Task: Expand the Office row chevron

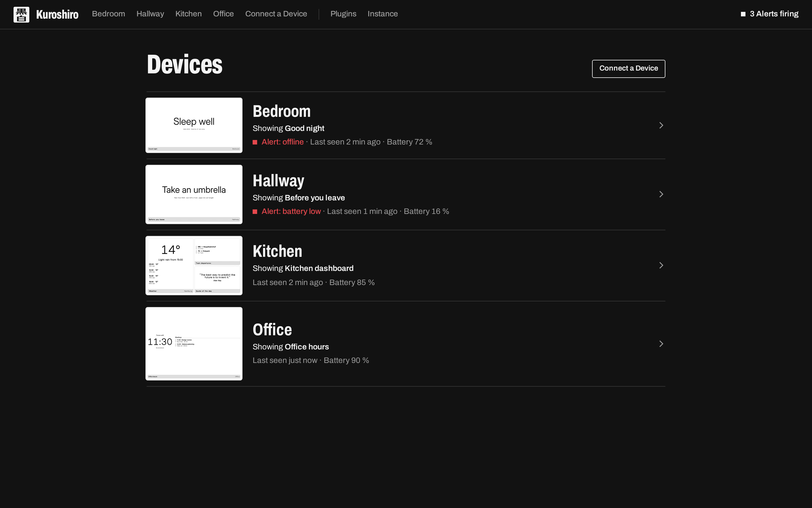Action: 661,344
